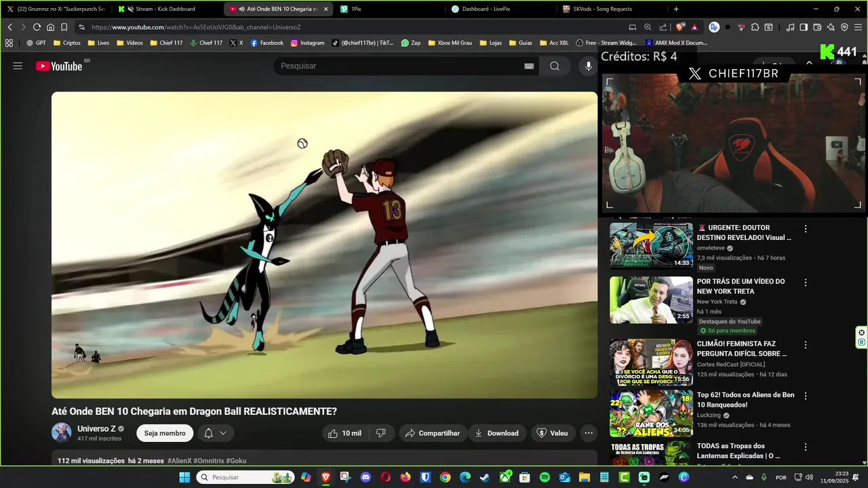Viewport: 868px width, 488px height.
Task: Click the YouTube logo
Action: coord(59,66)
